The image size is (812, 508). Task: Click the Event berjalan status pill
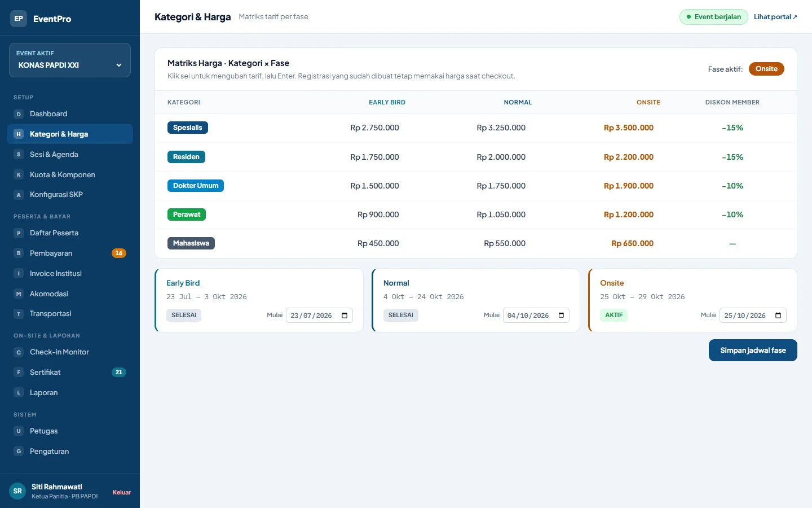tap(713, 17)
